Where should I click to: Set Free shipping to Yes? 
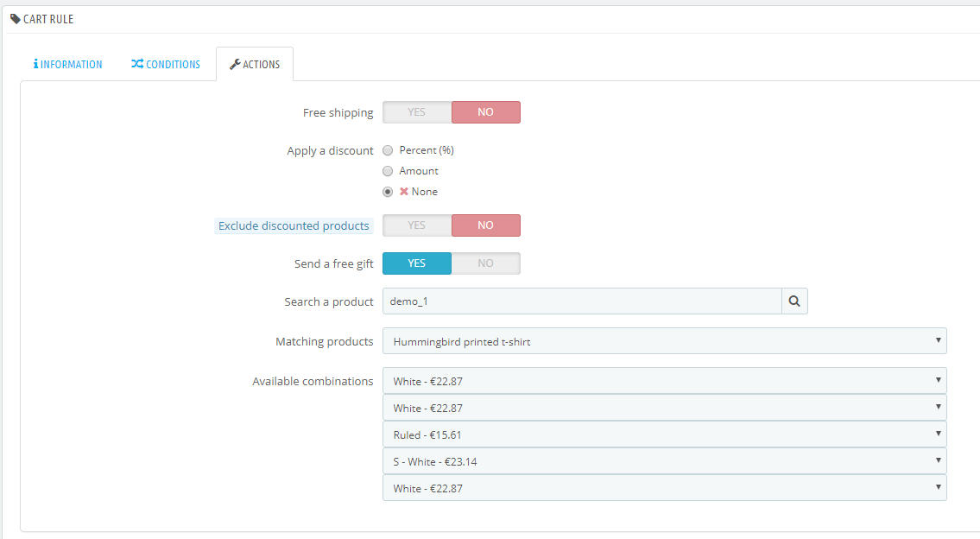[417, 112]
